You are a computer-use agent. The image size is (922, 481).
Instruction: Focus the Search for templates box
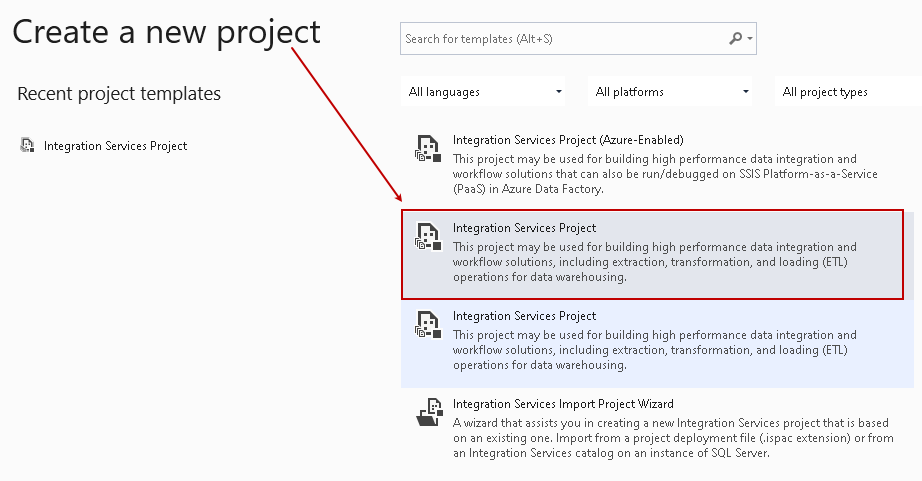point(560,39)
